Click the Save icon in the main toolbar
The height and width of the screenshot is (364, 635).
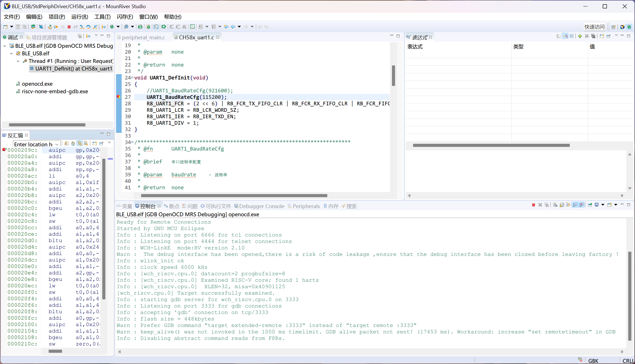coord(18,27)
